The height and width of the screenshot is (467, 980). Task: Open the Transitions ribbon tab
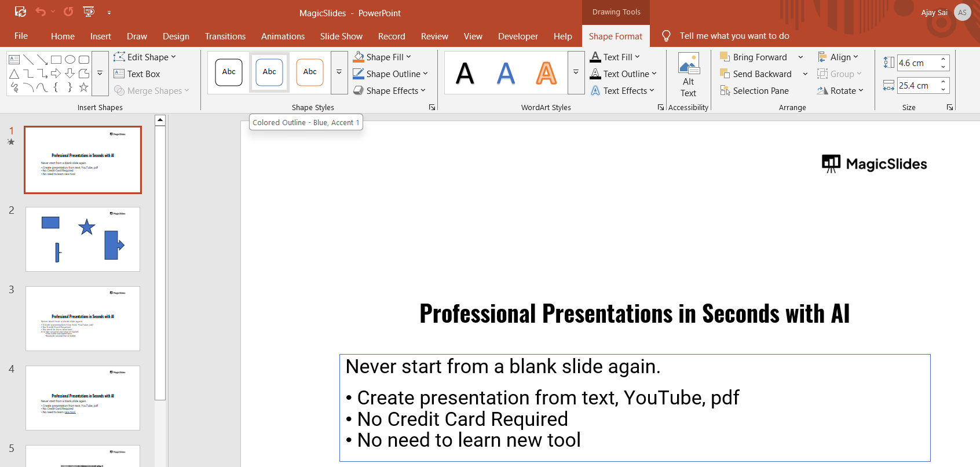point(225,36)
